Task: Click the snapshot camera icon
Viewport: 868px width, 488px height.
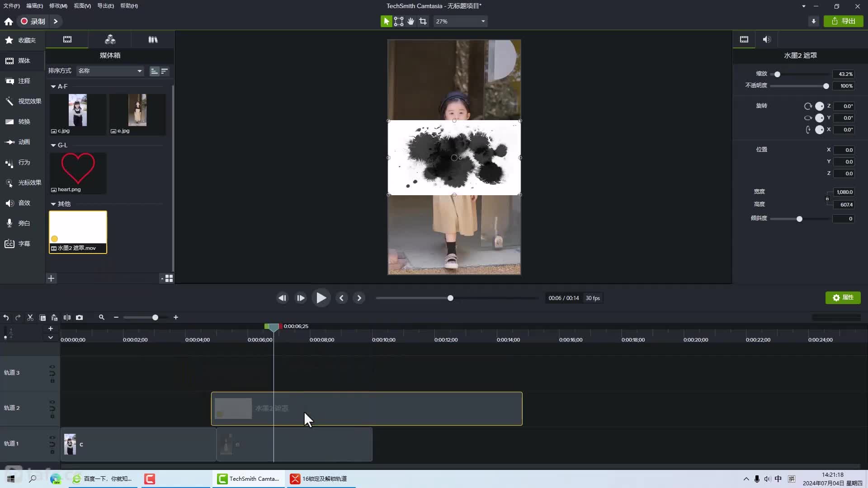Action: [x=80, y=318]
